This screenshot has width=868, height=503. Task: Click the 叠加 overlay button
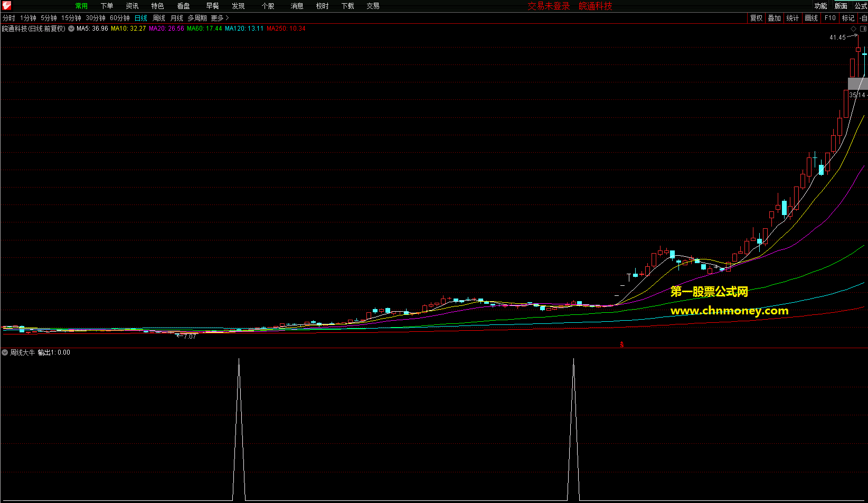[x=774, y=18]
